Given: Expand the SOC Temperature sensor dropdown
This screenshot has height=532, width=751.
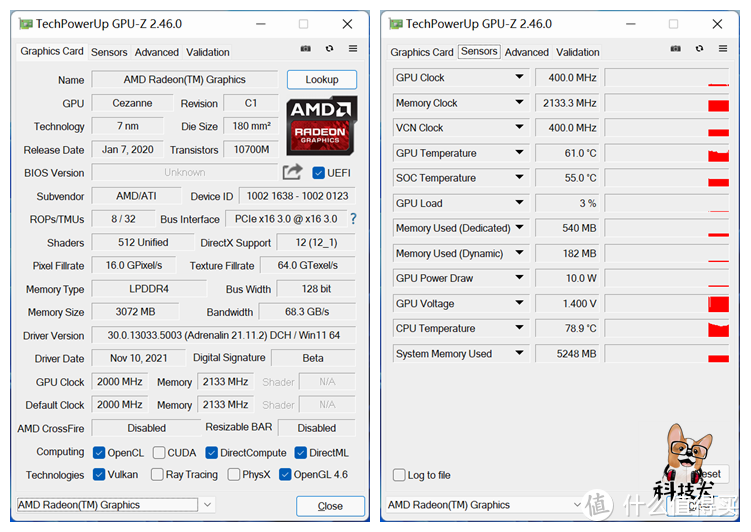Looking at the screenshot, I should coord(519,177).
